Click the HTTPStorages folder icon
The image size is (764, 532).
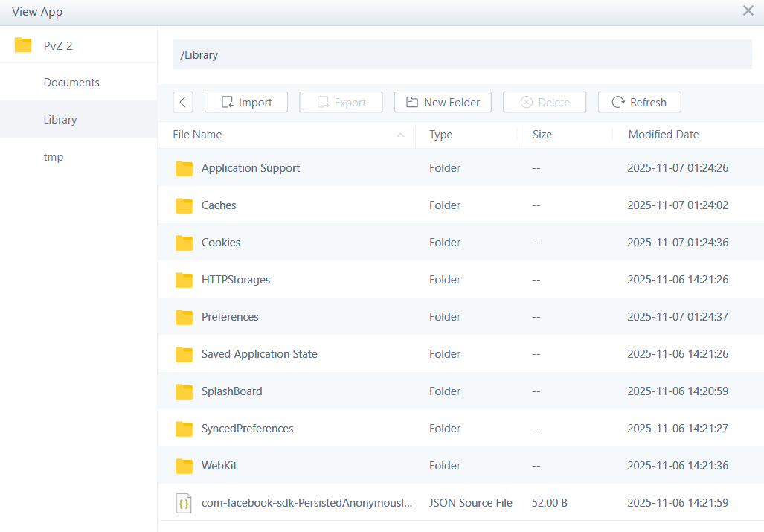[184, 280]
